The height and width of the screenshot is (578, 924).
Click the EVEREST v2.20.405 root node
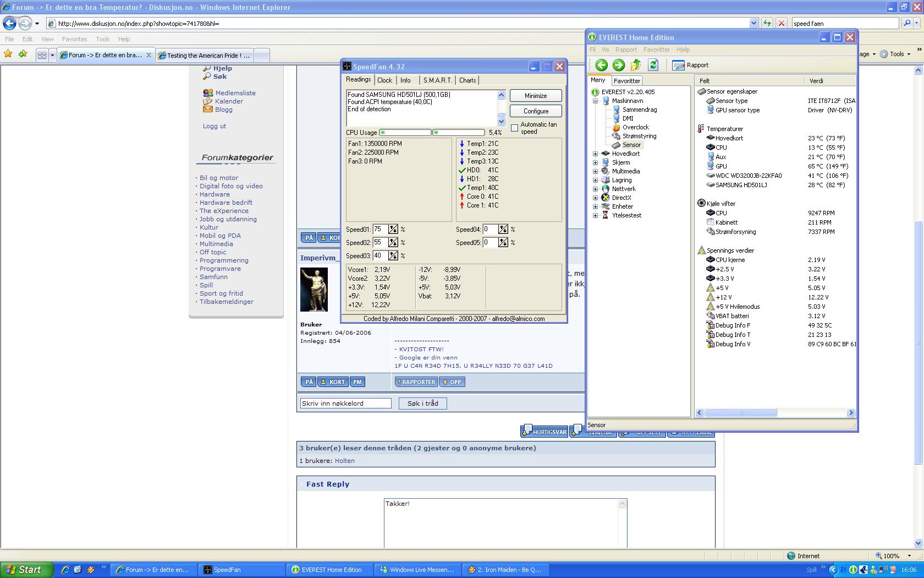click(x=628, y=92)
